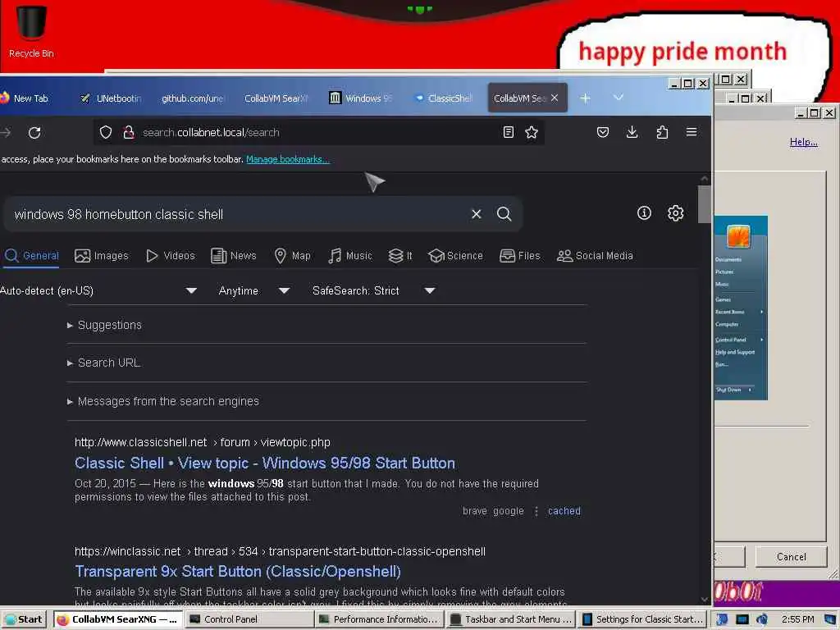This screenshot has height=630, width=840.
Task: Submit search with magnifier icon
Action: pyautogui.click(x=504, y=214)
